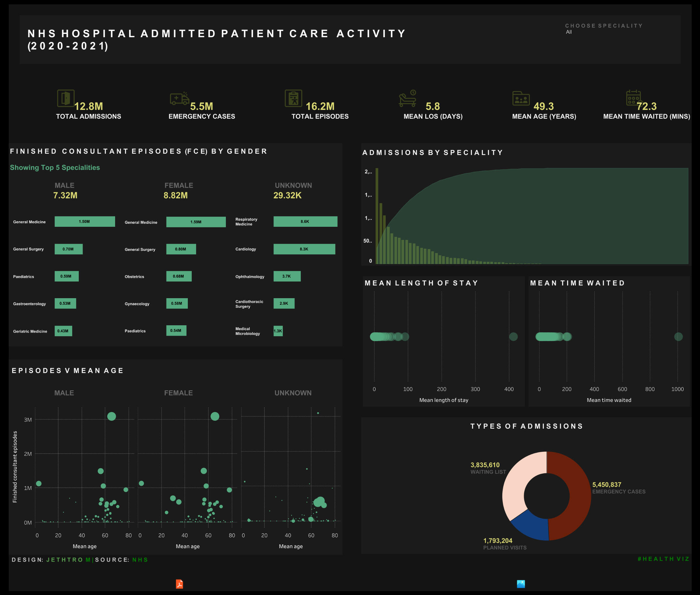Click the Respiratory Medicine 8.6K bar
Screen dimensions: 700x595
tap(305, 222)
